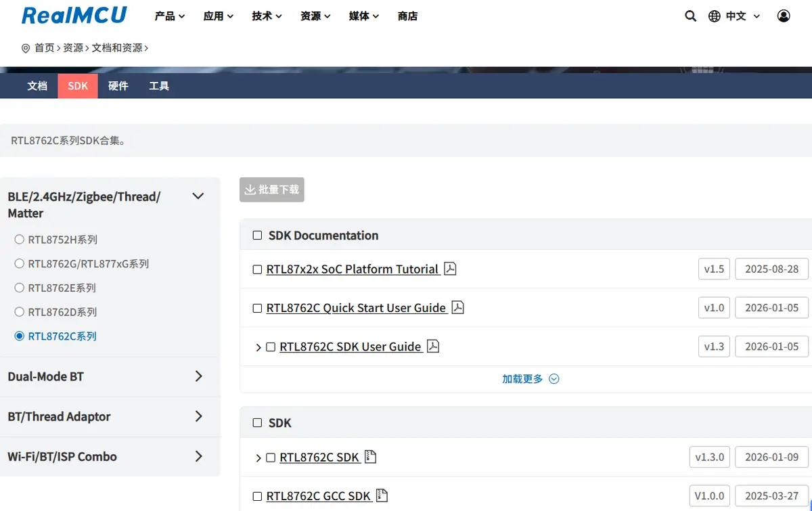
Task: Open the RTL87x2x SoC Platform Tutorial link
Action: pos(353,269)
